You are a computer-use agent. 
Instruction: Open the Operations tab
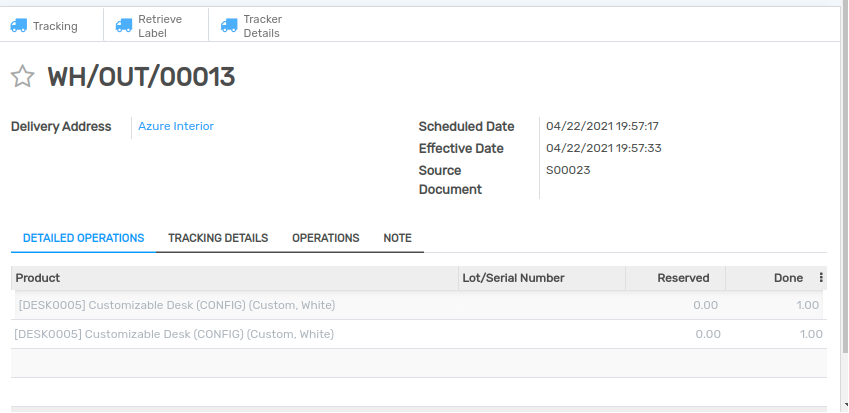pyautogui.click(x=325, y=238)
